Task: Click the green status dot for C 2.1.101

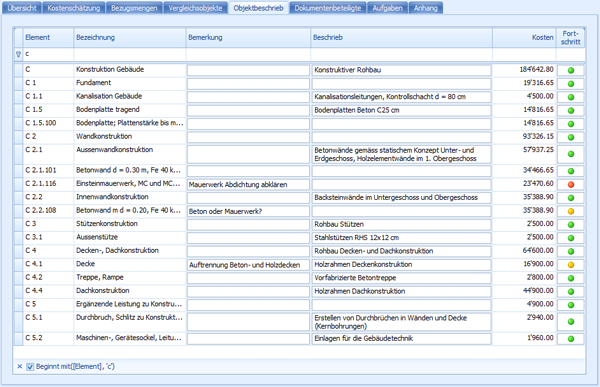Action: [571, 171]
